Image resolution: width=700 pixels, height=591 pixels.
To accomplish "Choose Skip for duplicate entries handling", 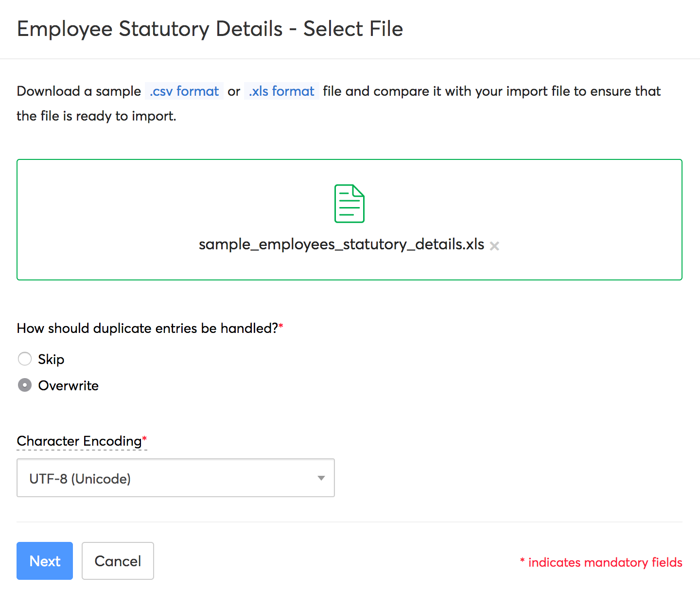I will (25, 359).
